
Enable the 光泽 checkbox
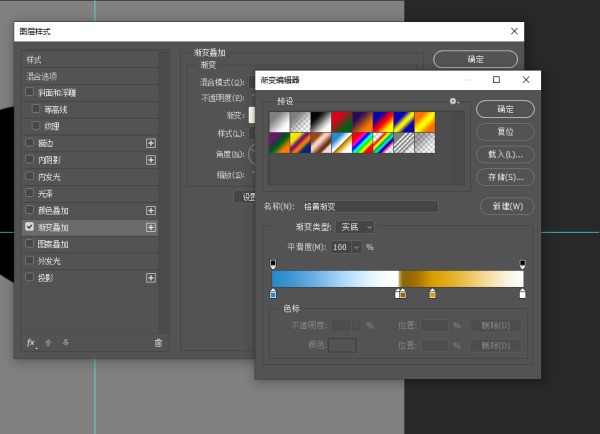click(x=29, y=193)
